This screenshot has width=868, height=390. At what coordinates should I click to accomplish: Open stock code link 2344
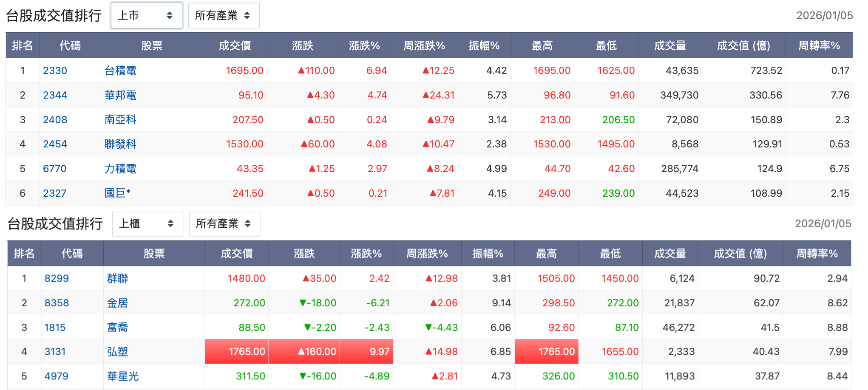tap(55, 95)
